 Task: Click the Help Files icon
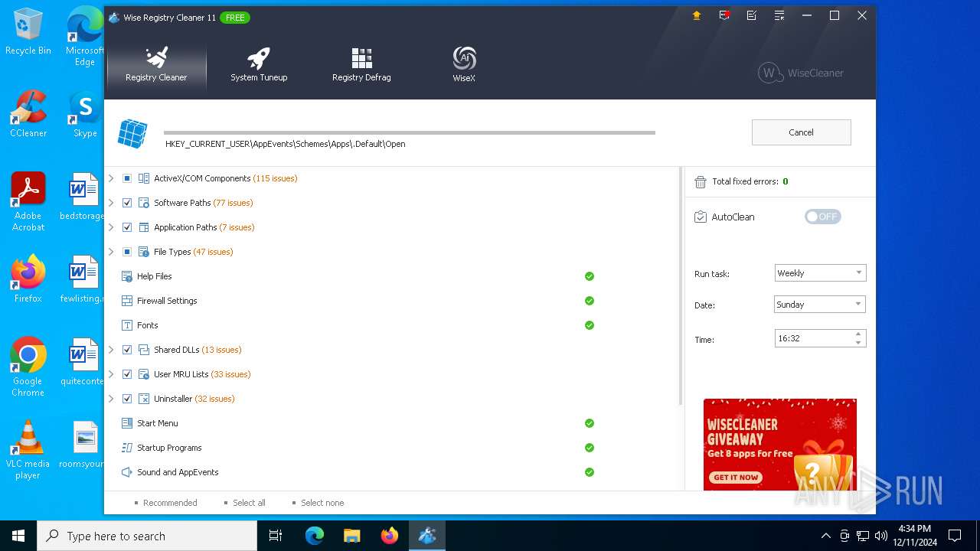(x=127, y=276)
